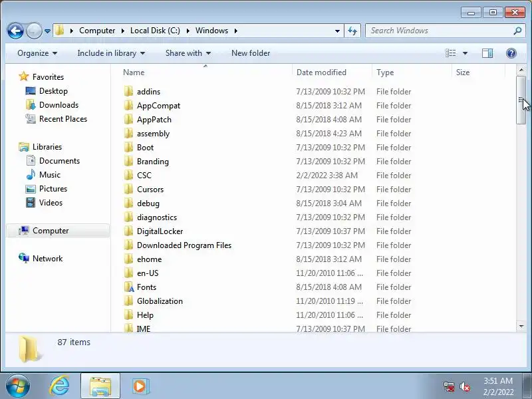
Task: Click the New folder button
Action: coord(251,53)
